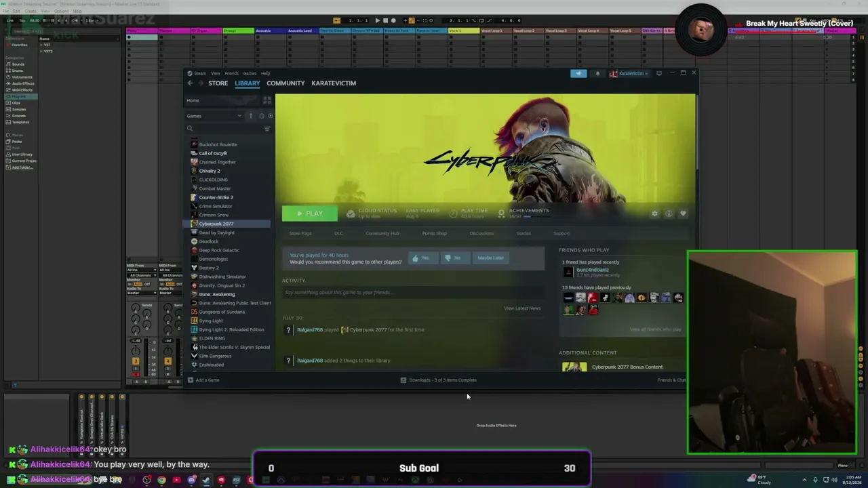Click Add a Game button
The height and width of the screenshot is (488, 868).
coord(203,380)
